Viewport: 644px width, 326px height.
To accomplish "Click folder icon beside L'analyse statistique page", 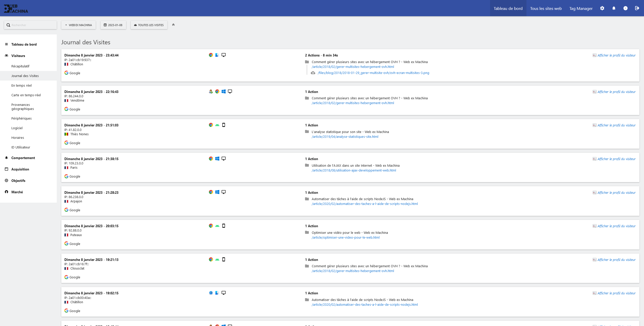I will (x=307, y=132).
